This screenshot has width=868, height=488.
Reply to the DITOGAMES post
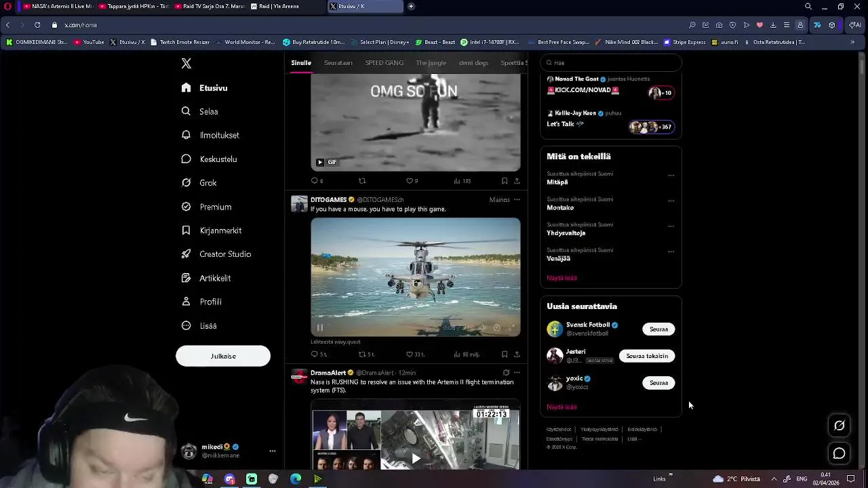[x=319, y=354]
